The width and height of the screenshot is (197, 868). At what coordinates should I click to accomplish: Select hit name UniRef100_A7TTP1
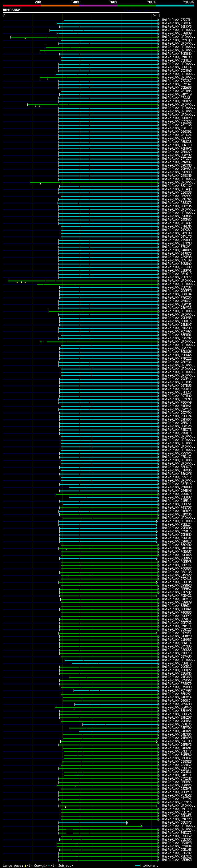coord(176,799)
